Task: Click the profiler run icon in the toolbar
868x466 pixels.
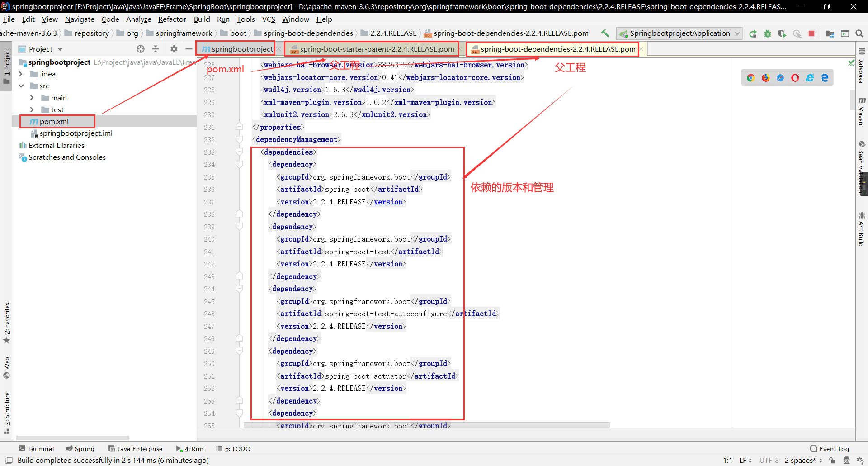Action: pos(797,33)
